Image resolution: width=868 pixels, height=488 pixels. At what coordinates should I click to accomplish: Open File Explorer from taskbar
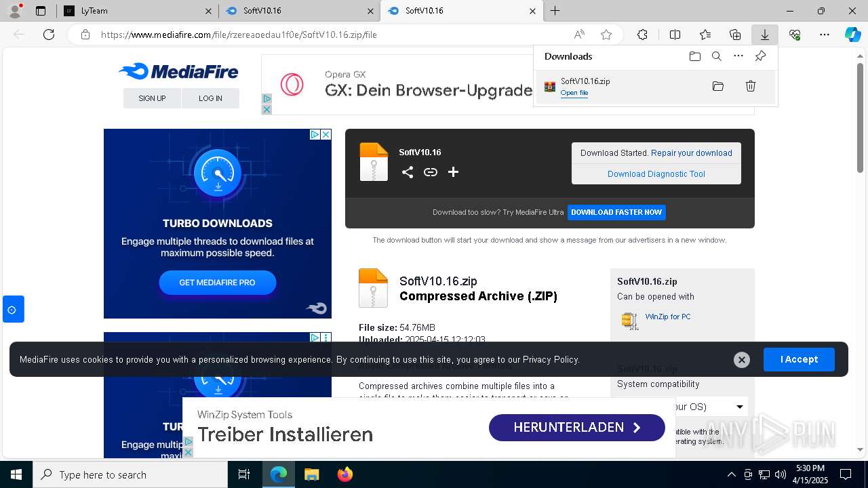(x=312, y=474)
